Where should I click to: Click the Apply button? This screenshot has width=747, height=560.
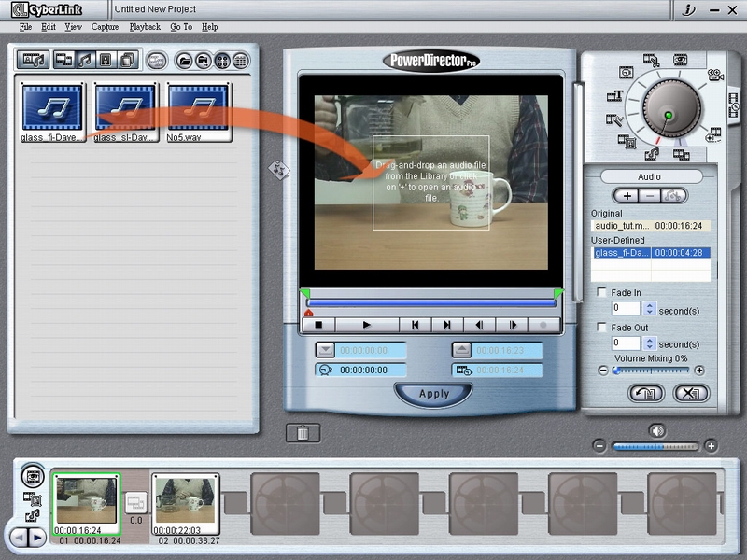[433, 394]
